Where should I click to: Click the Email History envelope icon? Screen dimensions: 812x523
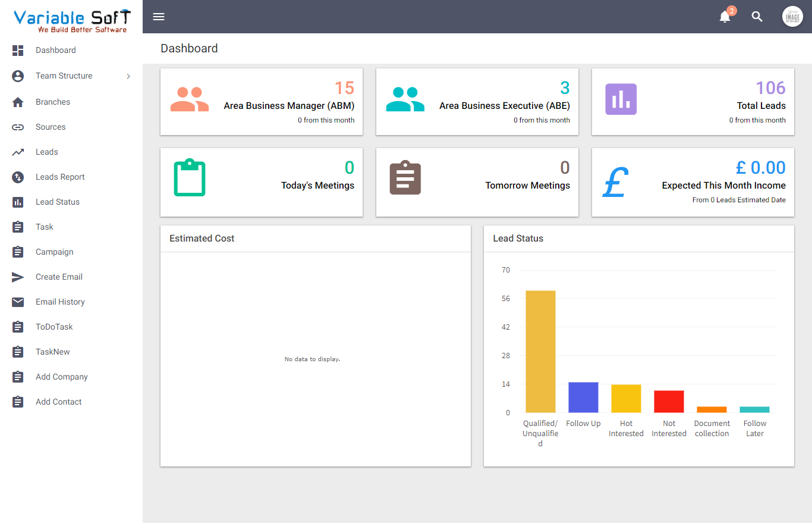click(x=17, y=302)
